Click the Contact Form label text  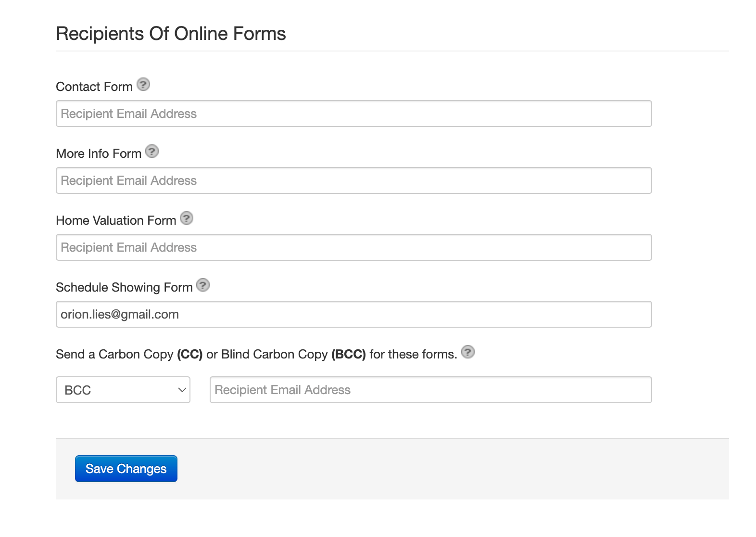point(94,87)
